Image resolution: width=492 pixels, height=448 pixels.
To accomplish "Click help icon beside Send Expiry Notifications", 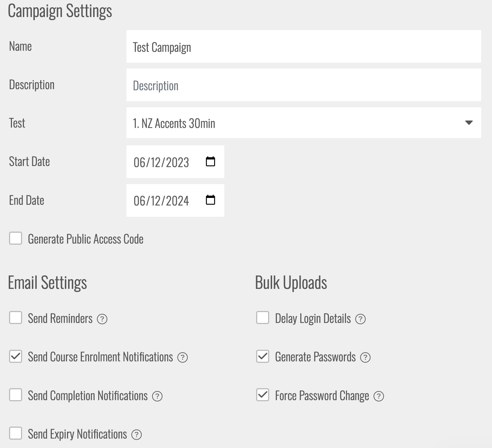I will pos(137,435).
